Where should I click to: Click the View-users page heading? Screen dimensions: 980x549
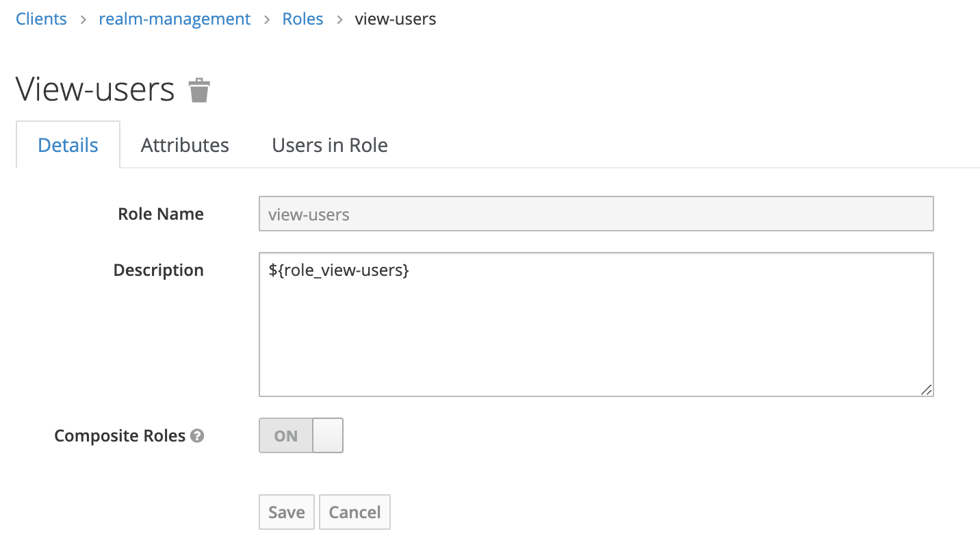(95, 90)
